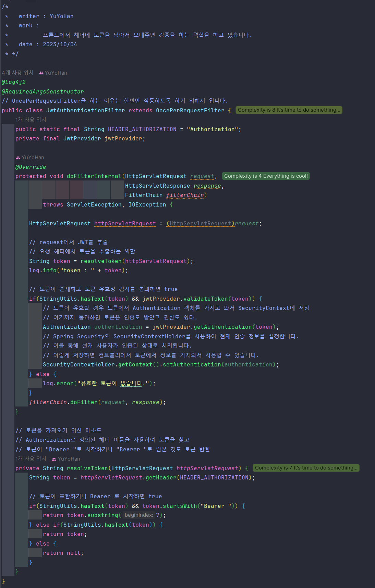This screenshot has width=375, height=588.
Task: Click the YuYoHan author text above resolveToken
Action: pos(69,459)
